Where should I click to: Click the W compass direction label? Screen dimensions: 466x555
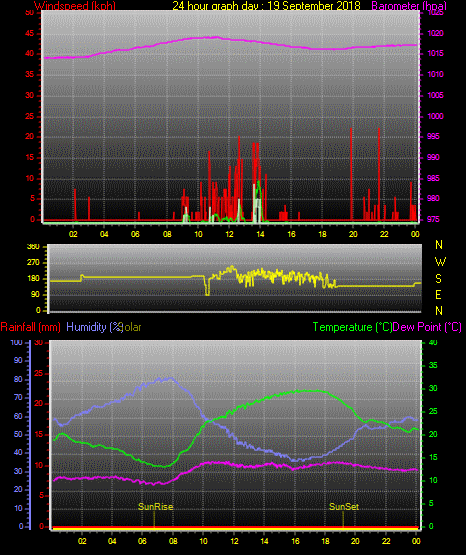440,262
